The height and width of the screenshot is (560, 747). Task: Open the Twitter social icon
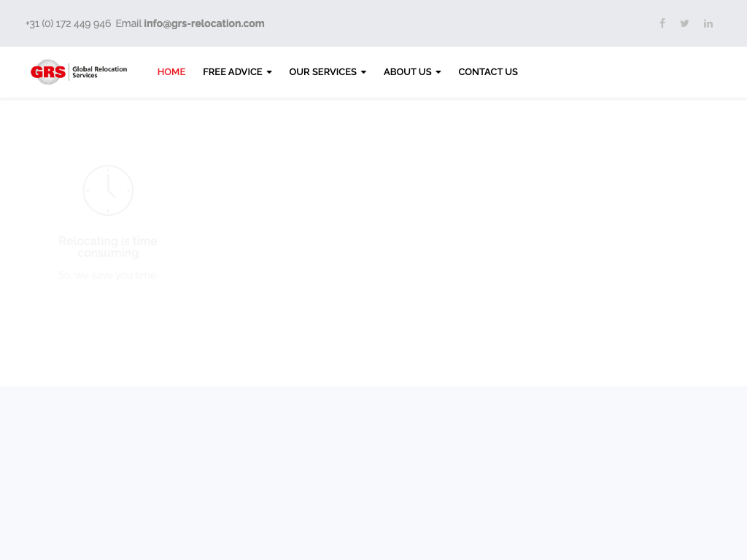click(684, 23)
